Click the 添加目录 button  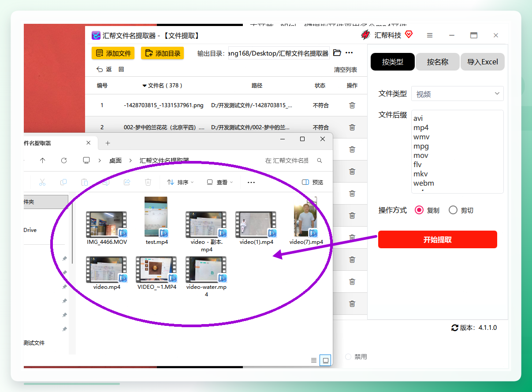(163, 53)
